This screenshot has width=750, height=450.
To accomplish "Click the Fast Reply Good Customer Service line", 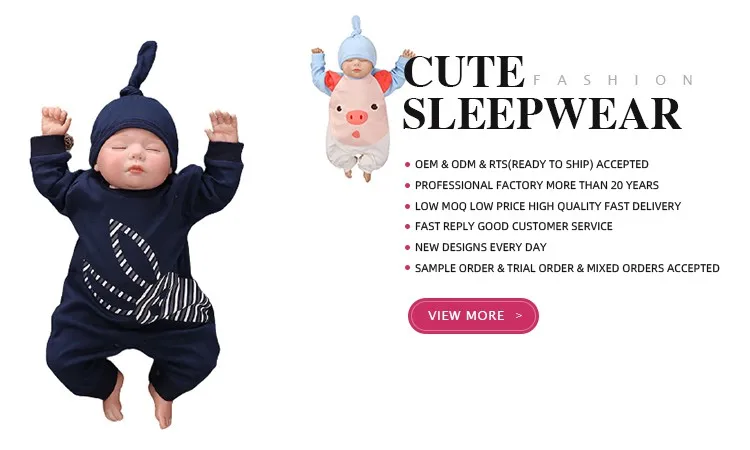I will click(x=514, y=226).
